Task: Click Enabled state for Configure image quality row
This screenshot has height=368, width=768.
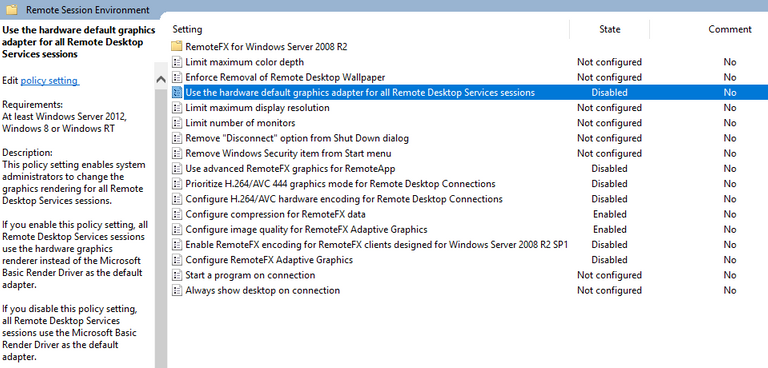Action: click(610, 229)
